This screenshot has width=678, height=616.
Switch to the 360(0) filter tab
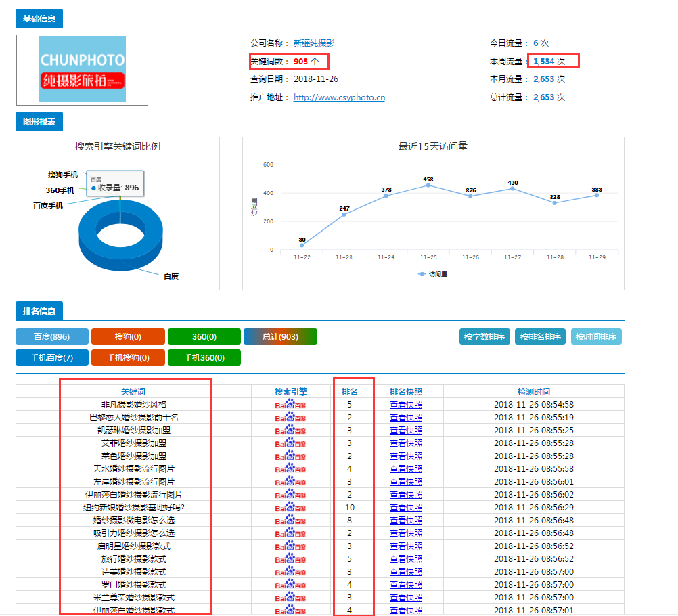pos(204,337)
